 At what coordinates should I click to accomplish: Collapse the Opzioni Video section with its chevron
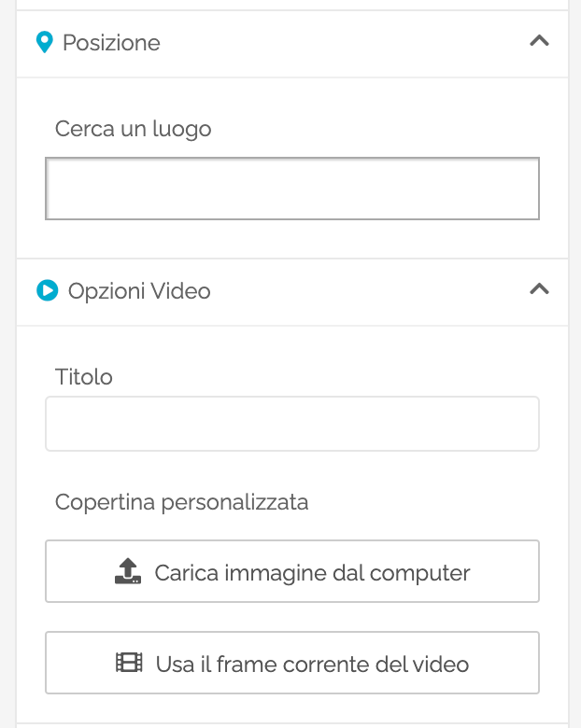[539, 289]
